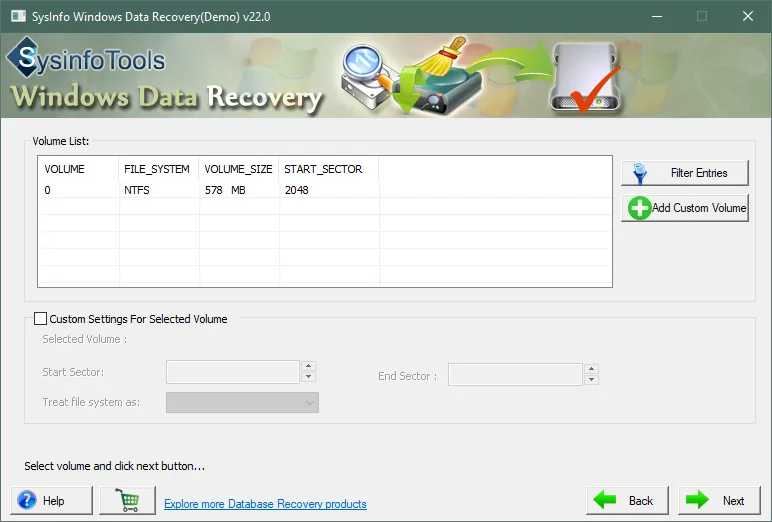This screenshot has width=772, height=522.
Task: Click the Filter Entries button
Action: point(685,173)
